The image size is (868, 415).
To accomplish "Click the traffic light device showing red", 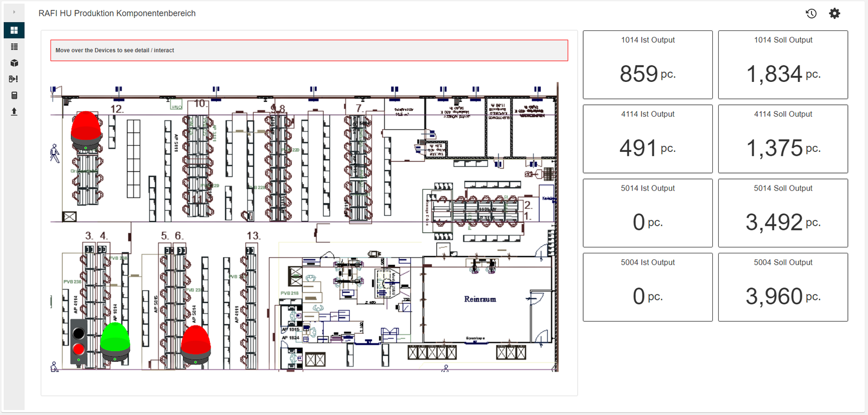I will coord(79,342).
